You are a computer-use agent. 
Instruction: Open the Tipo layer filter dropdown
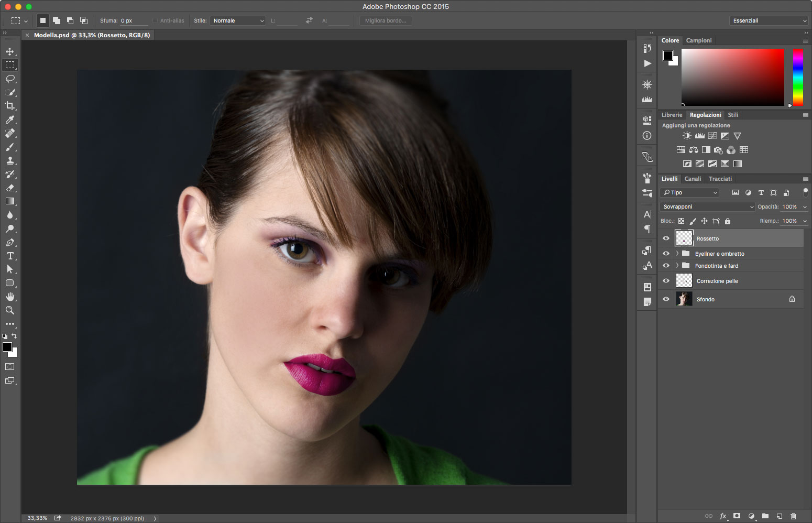pyautogui.click(x=689, y=192)
